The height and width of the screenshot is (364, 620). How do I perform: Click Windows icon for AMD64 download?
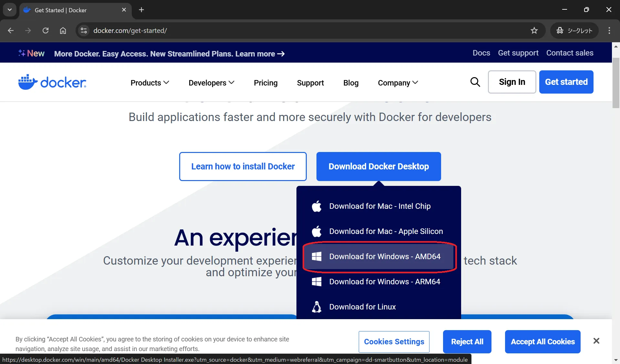tap(316, 257)
